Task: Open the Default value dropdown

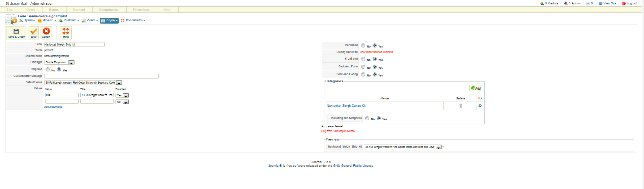Action: click(x=83, y=83)
